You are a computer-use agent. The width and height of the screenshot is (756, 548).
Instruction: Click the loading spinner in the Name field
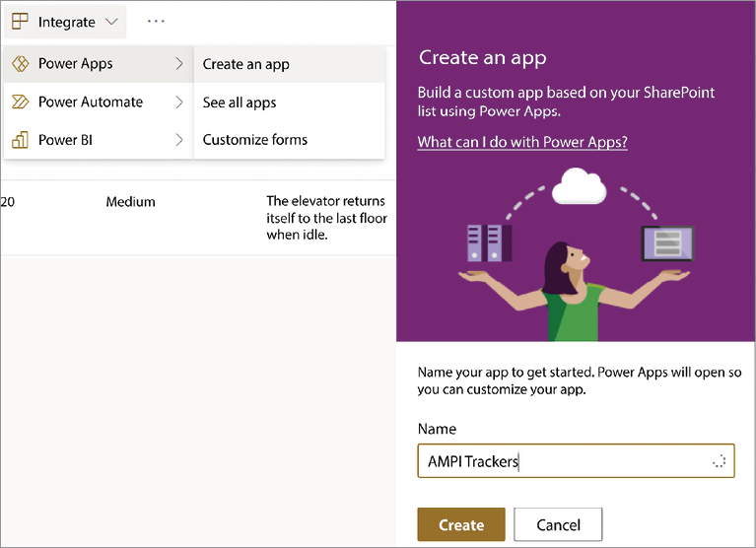pos(719,461)
